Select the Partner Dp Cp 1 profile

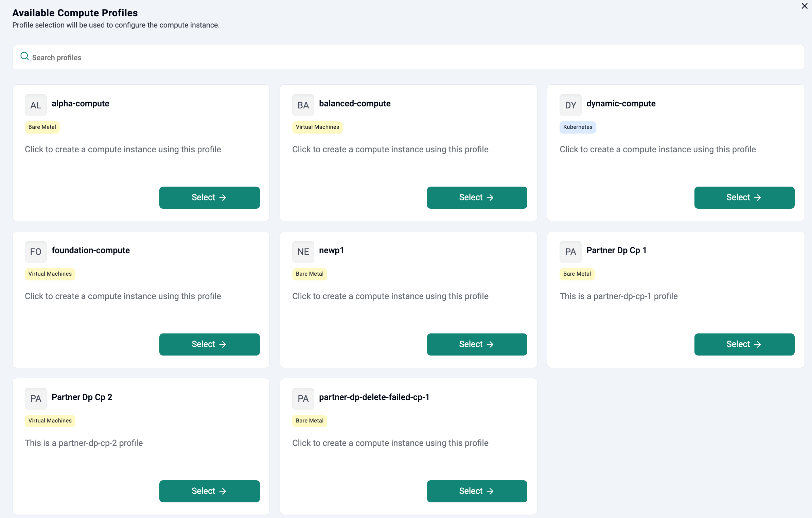744,344
